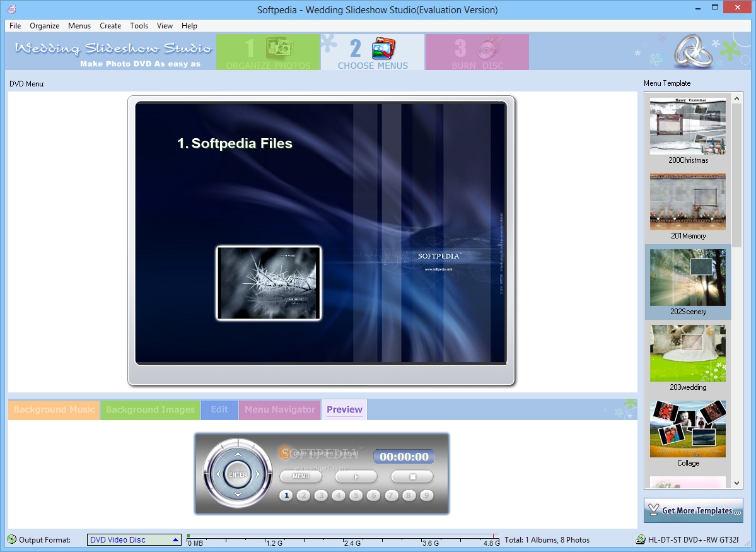Open the Organize menu

44,26
